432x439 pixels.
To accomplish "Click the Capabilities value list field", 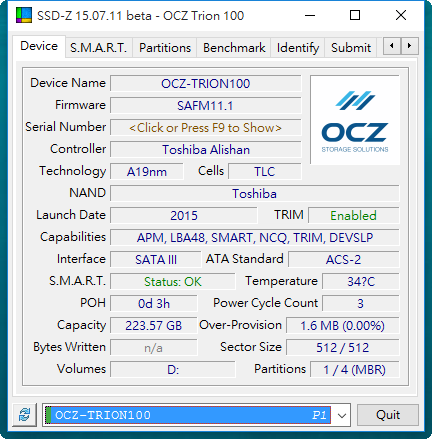I will (255, 238).
